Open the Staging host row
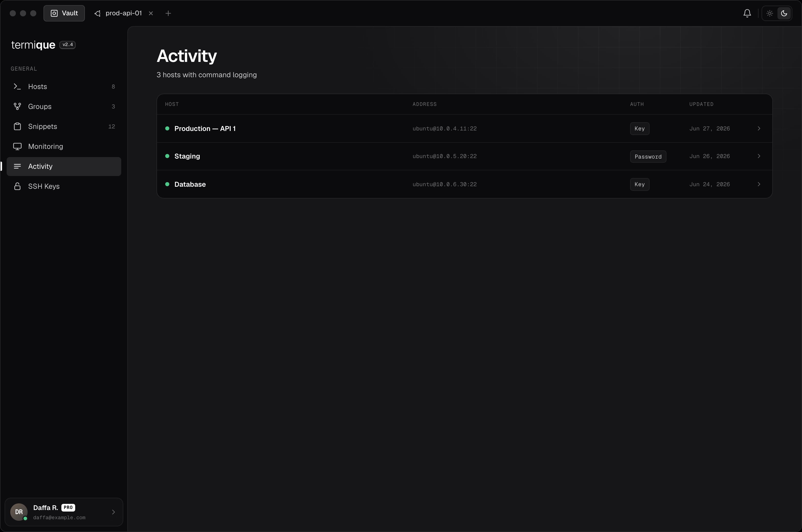802x532 pixels. tap(464, 157)
